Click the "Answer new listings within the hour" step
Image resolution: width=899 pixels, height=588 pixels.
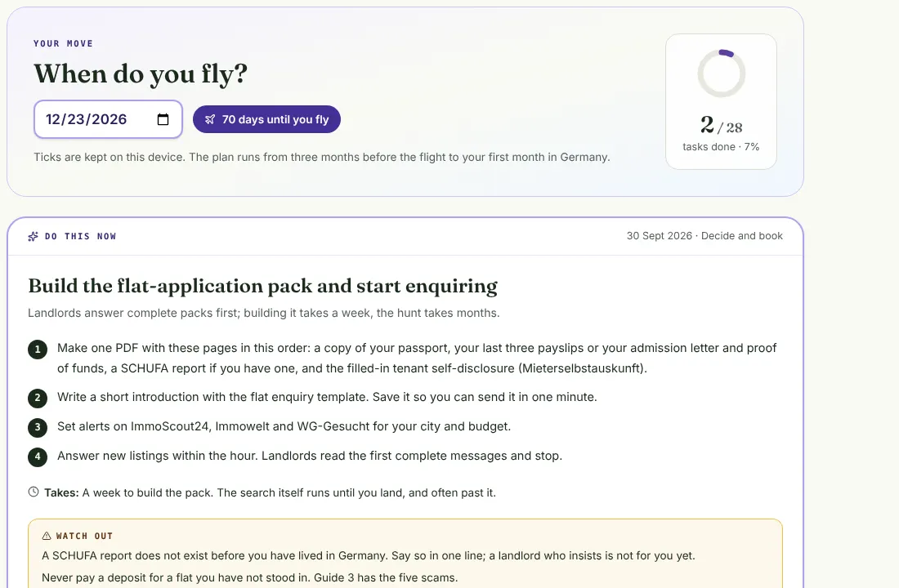pos(310,456)
